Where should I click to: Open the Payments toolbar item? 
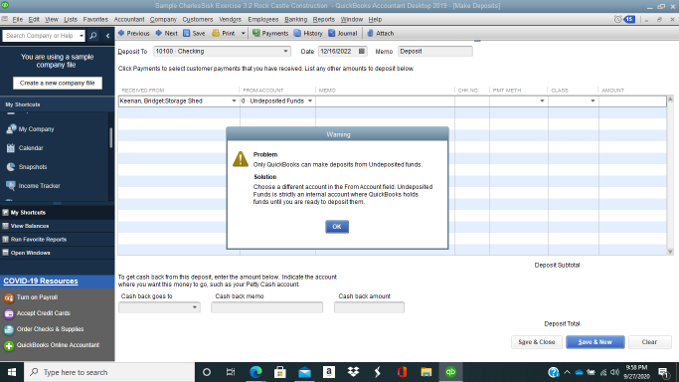pyautogui.click(x=270, y=33)
